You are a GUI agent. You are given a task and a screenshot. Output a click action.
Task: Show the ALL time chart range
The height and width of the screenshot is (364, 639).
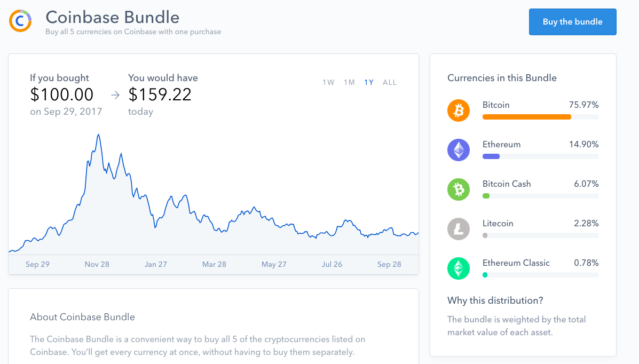pyautogui.click(x=390, y=82)
